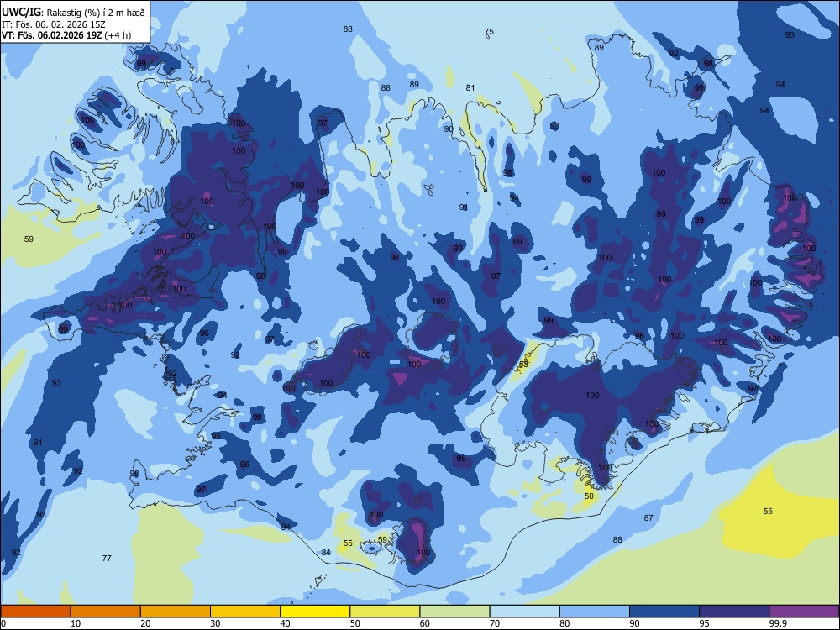The width and height of the screenshot is (840, 630).
Task: Select the legend scale label '40'
Action: pyautogui.click(x=285, y=623)
